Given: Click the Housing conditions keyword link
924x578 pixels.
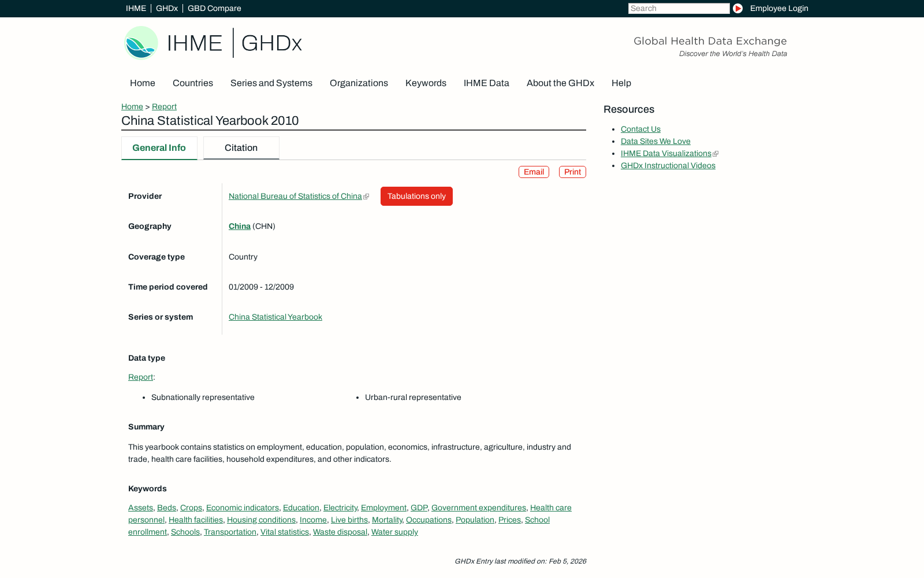Looking at the screenshot, I should (x=261, y=520).
